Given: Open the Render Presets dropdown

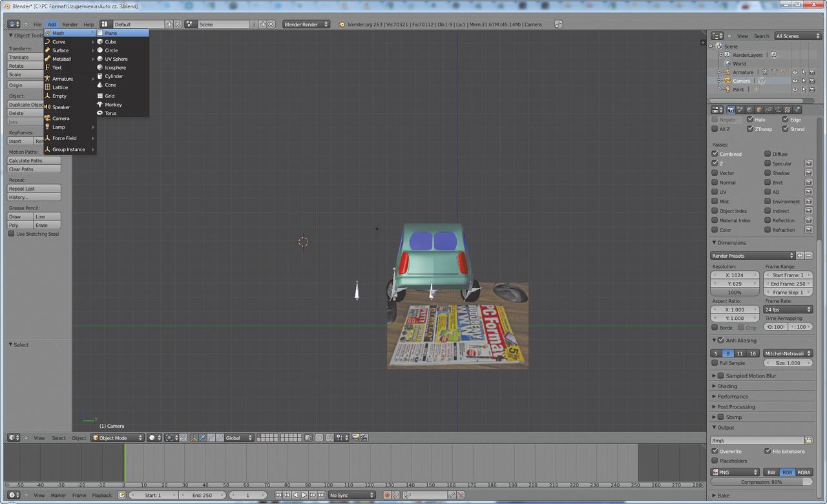Looking at the screenshot, I should click(x=753, y=256).
